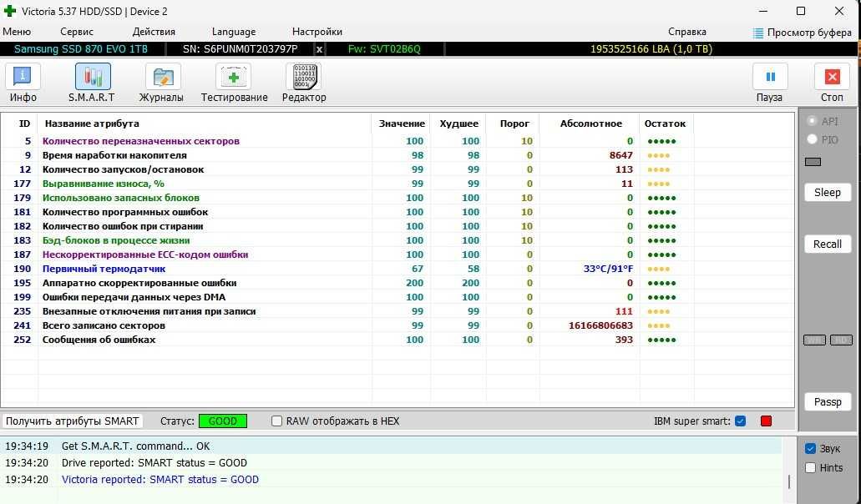Select row Всего записано секторов
Screen dimensions: 861x504
click(398, 325)
